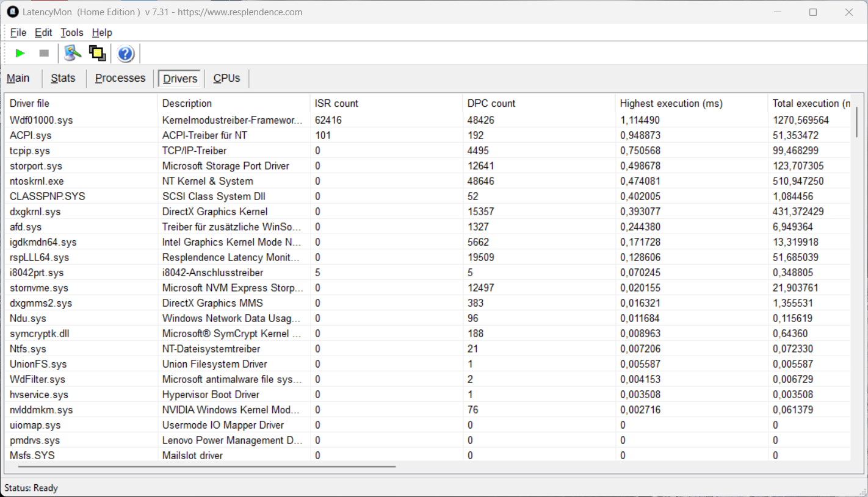Open the Edit menu
This screenshot has height=497, width=868.
click(x=43, y=33)
